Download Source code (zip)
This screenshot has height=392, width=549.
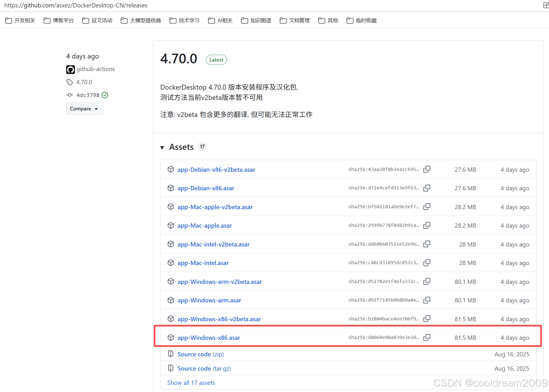pyautogui.click(x=200, y=354)
